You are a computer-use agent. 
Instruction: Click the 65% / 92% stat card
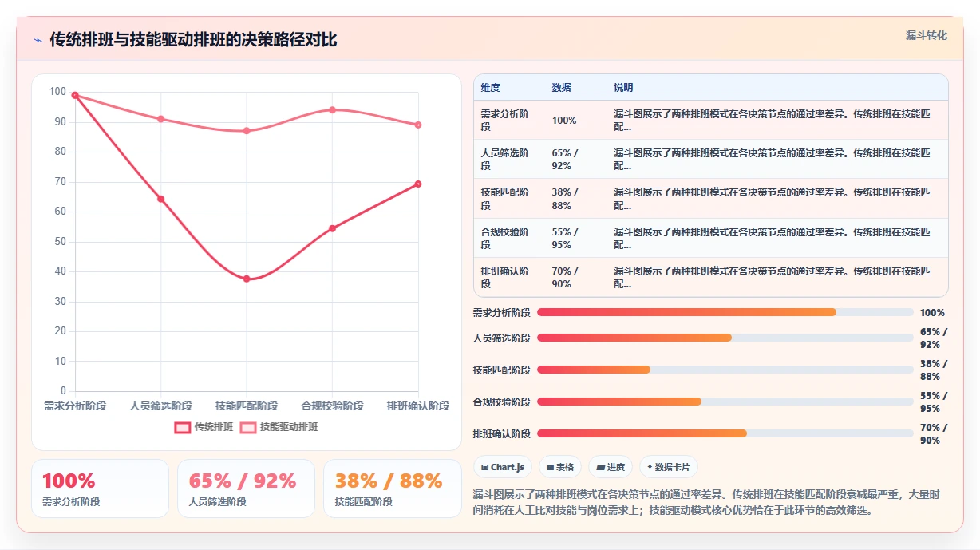[x=246, y=489]
